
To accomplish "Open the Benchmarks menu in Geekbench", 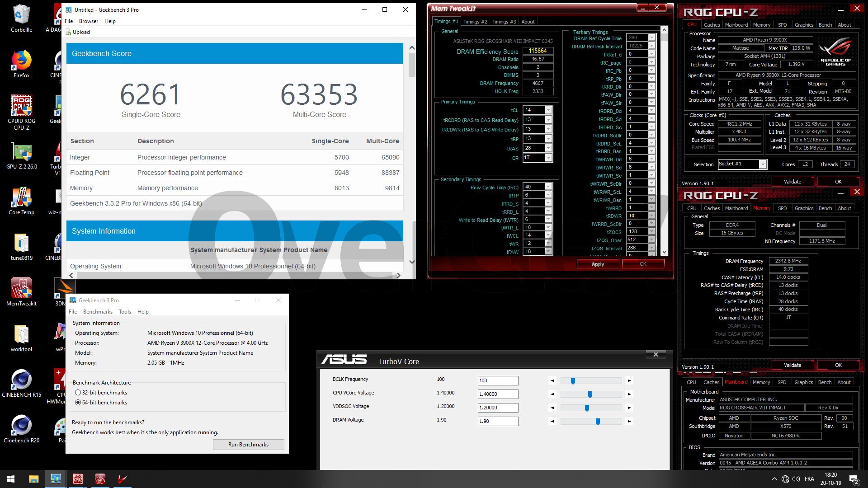I will click(x=98, y=312).
